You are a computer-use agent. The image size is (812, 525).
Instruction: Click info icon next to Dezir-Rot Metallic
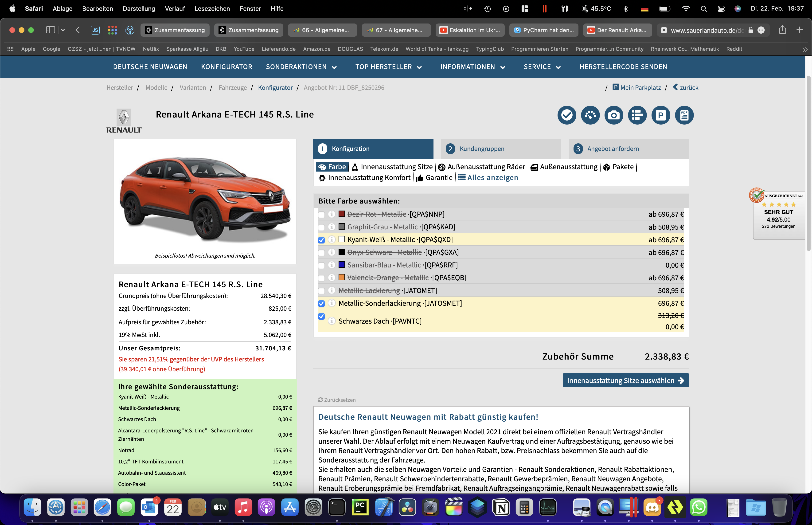pyautogui.click(x=332, y=214)
